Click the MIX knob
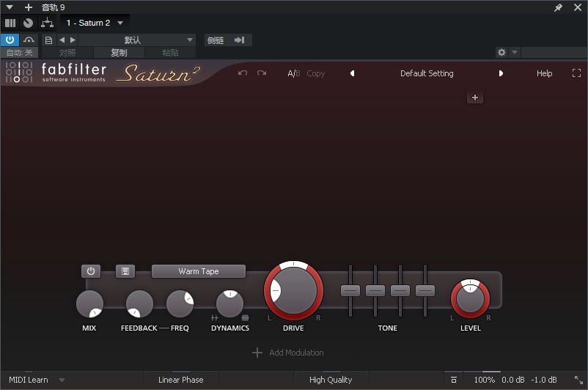The width and height of the screenshot is (588, 390). pyautogui.click(x=89, y=303)
